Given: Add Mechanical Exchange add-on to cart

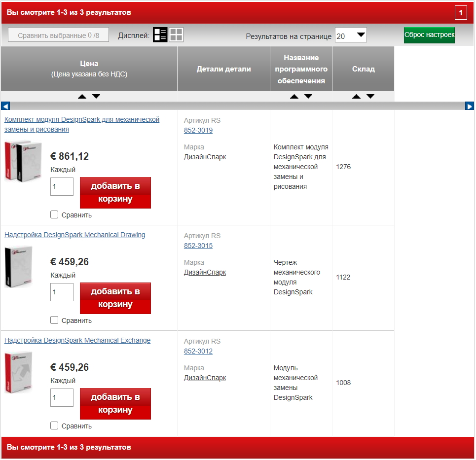Looking at the screenshot, I should pyautogui.click(x=115, y=404).
